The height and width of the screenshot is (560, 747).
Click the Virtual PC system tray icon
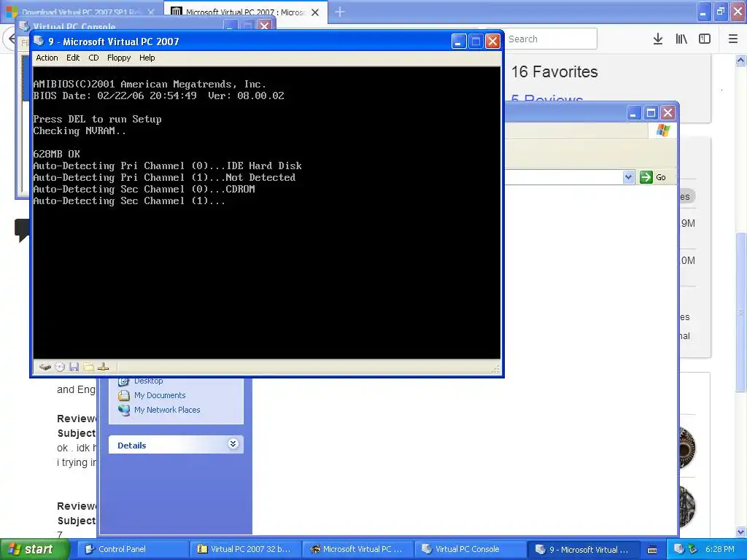tap(678, 549)
